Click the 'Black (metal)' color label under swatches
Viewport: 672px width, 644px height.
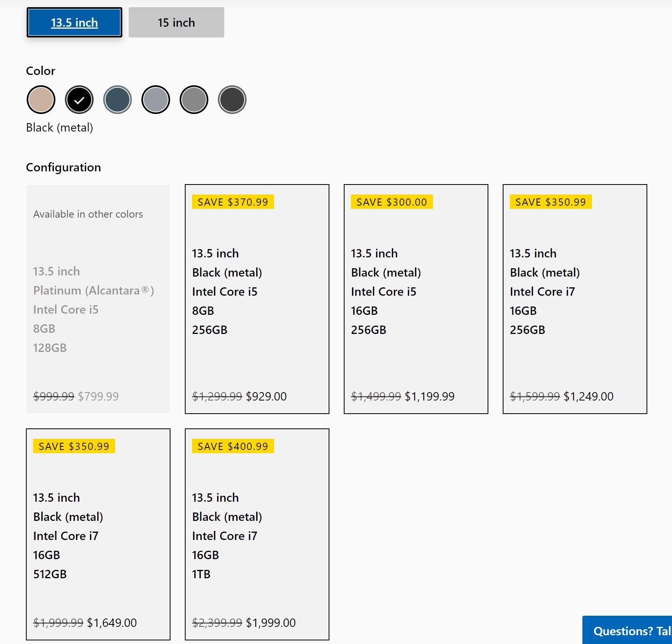(x=60, y=128)
